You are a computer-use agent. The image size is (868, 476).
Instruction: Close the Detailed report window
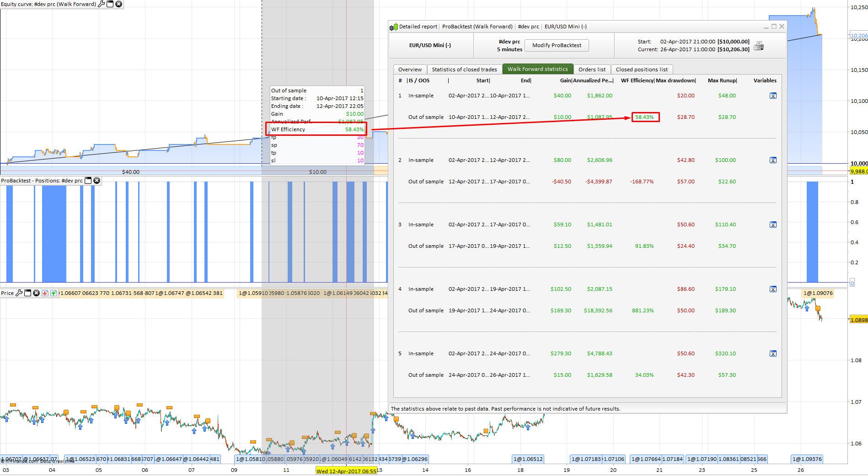782,27
